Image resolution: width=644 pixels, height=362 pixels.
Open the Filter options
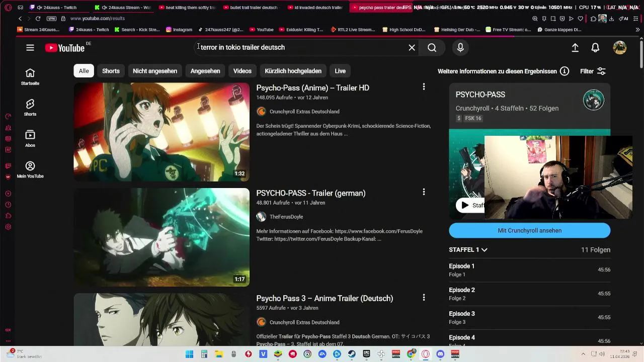pyautogui.click(x=593, y=71)
